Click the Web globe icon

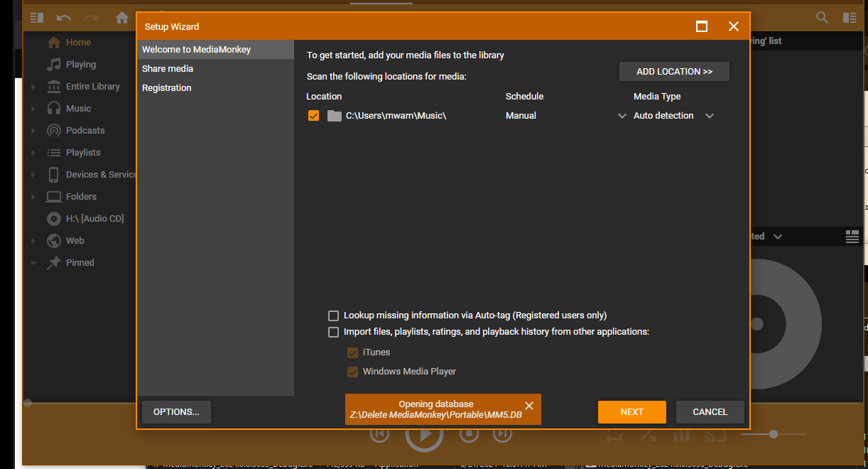tap(54, 241)
